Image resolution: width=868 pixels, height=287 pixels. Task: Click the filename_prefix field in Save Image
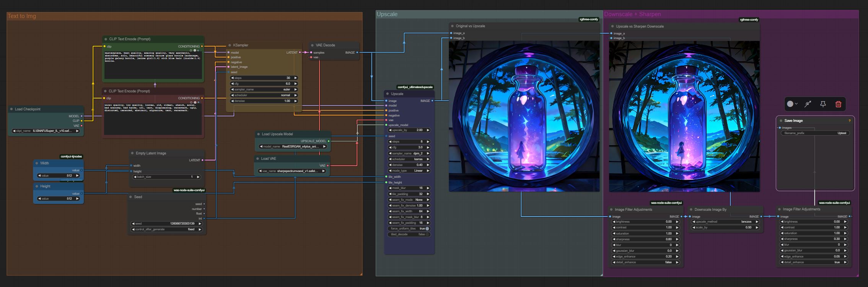(x=814, y=133)
